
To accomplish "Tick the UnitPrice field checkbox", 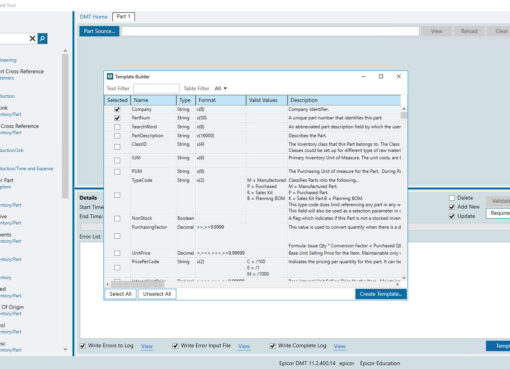I will 117,253.
